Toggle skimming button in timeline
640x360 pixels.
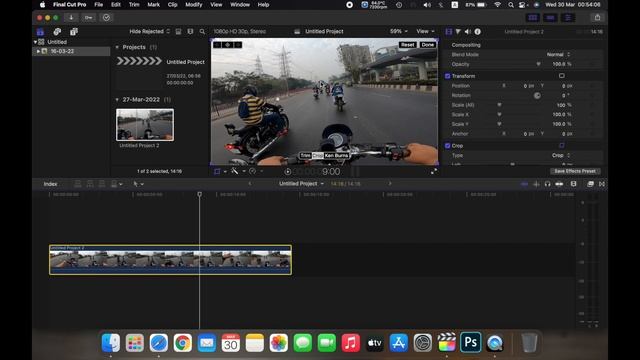(x=524, y=184)
